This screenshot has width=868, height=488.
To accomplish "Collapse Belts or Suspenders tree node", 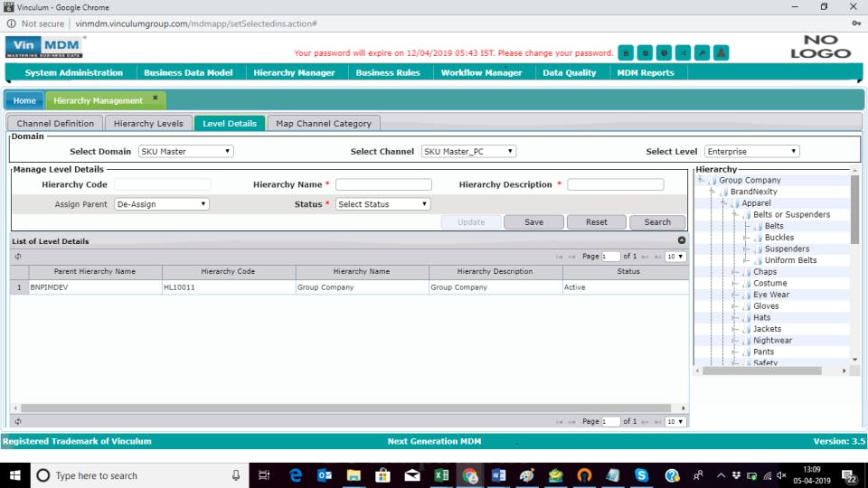I will [735, 214].
